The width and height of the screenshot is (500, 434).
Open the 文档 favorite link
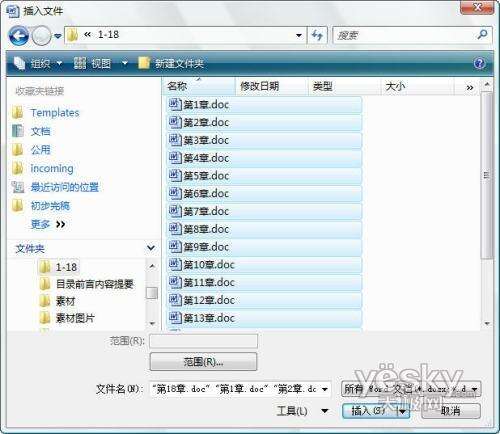pos(40,131)
